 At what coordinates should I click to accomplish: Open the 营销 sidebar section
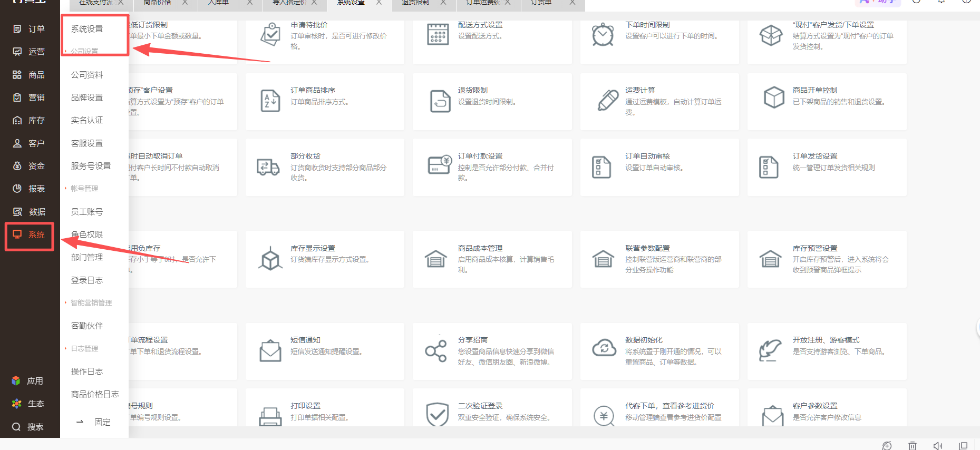click(x=29, y=97)
